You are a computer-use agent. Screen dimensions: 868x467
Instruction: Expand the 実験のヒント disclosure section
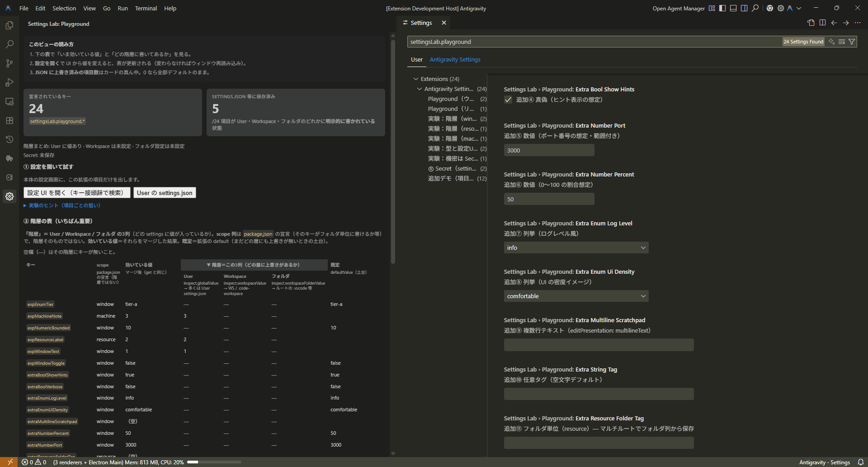62,205
